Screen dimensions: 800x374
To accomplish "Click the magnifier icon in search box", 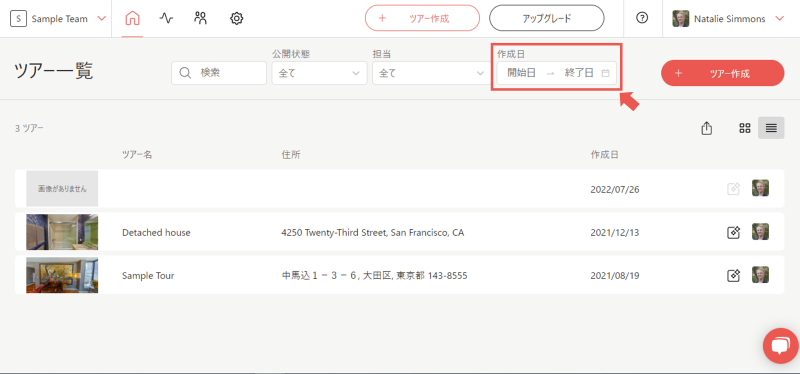I will 184,73.
